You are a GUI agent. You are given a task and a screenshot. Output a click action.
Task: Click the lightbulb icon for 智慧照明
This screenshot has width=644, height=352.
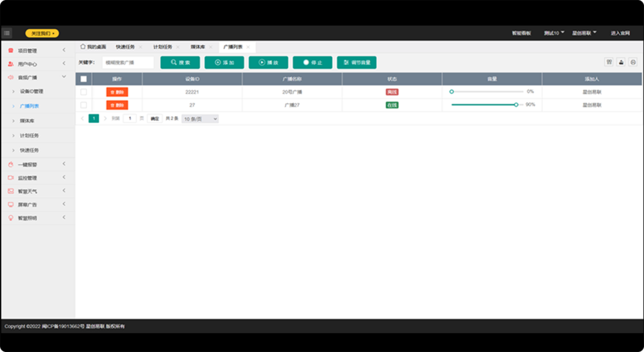coord(11,218)
